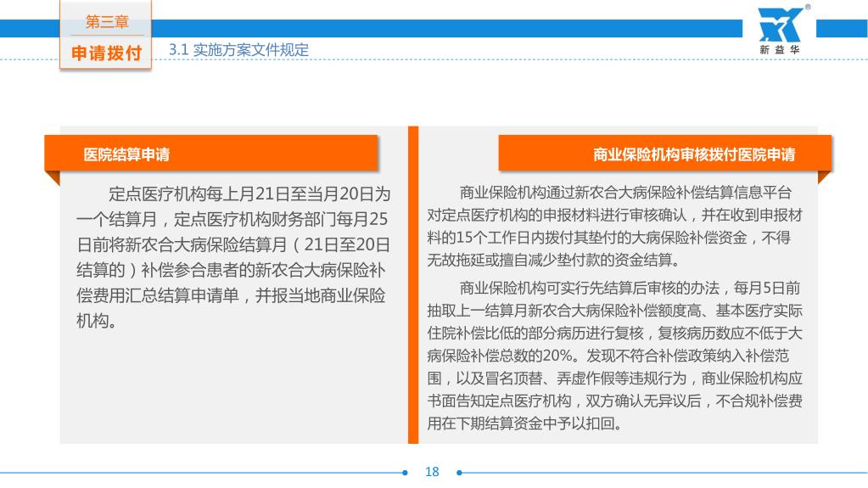Click the 3.1 实施方案文件规定 heading
868x488 pixels.
pyautogui.click(x=238, y=50)
